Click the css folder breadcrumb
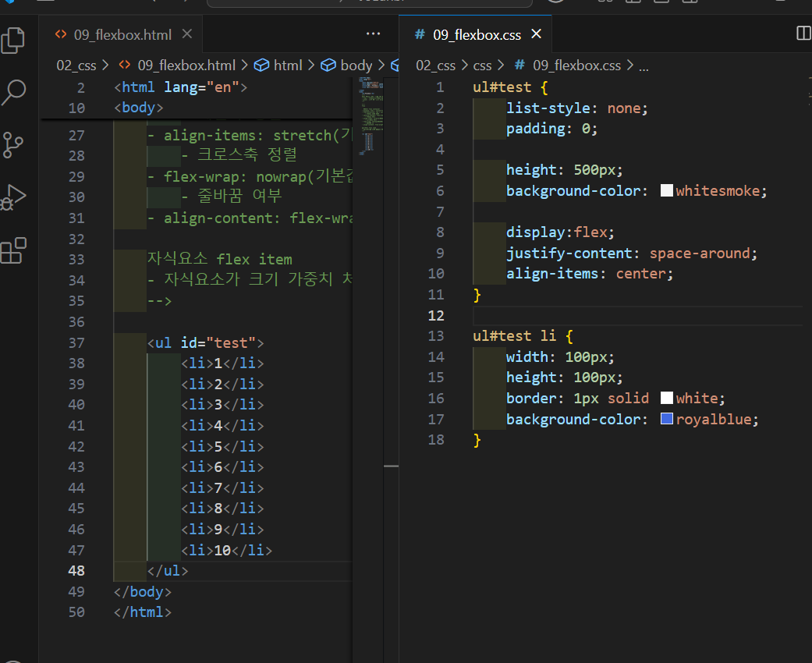 coord(482,66)
